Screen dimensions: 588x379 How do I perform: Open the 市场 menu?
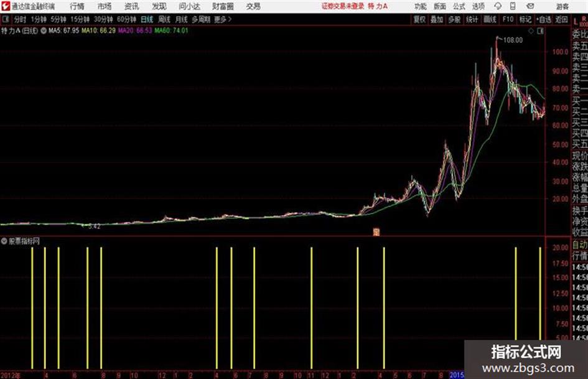[105, 6]
